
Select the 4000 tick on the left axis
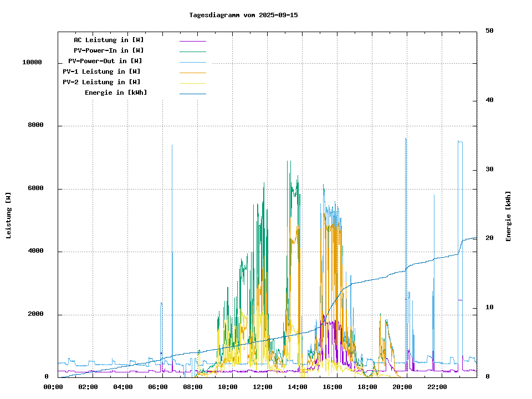pyautogui.click(x=35, y=252)
